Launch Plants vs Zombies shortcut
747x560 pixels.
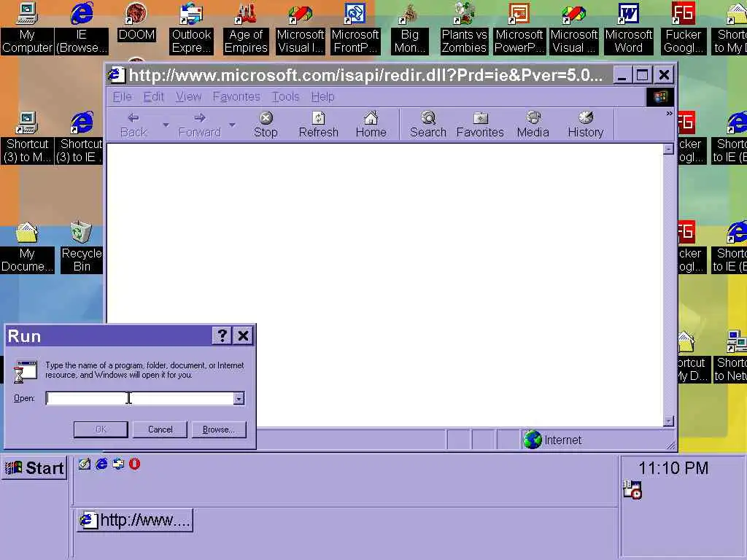464,28
